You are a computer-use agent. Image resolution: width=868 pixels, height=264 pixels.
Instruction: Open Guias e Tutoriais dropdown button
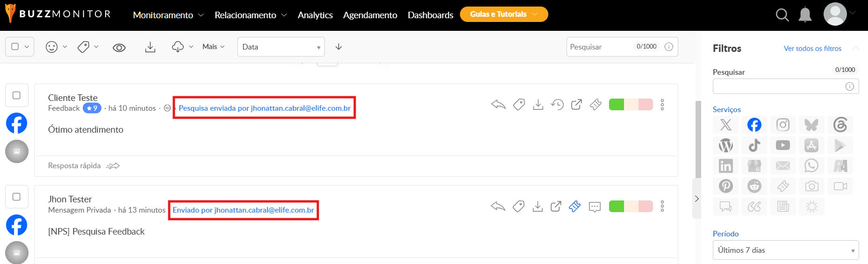504,14
